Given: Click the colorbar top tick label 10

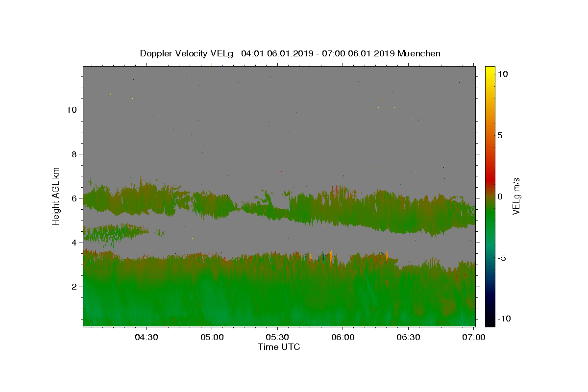Looking at the screenshot, I should tap(502, 74).
